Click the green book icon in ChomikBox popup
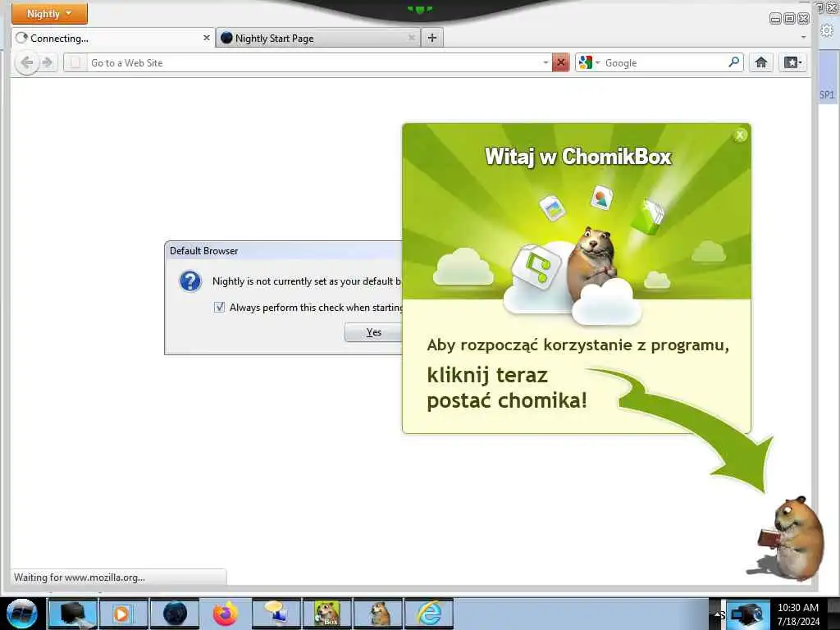Screen dimensions: 840x630 pyautogui.click(x=648, y=217)
